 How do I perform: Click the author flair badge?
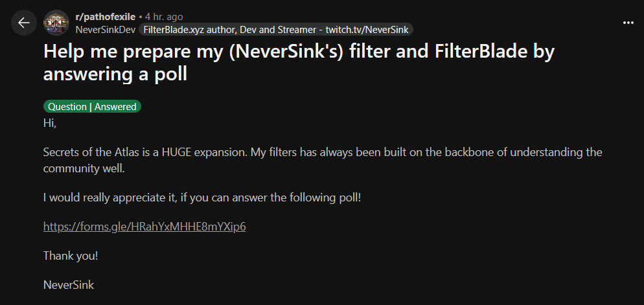coord(276,30)
